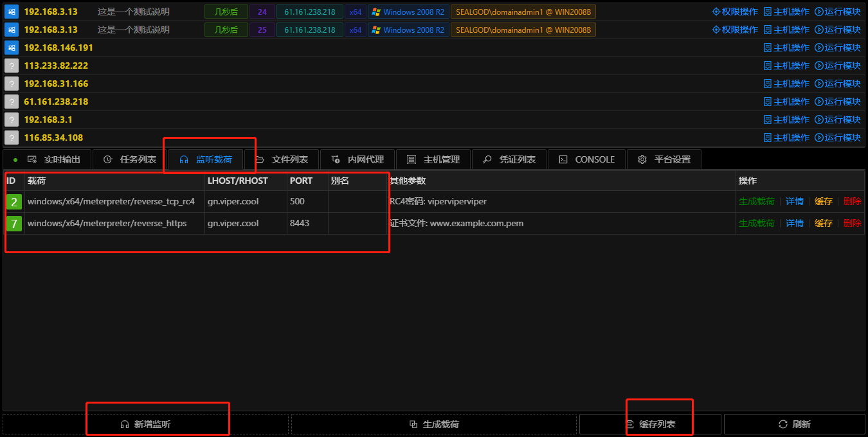This screenshot has width=868, height=437.
Task: Click 缓存 for reverse_tcp_rc4 listener
Action: coord(823,201)
